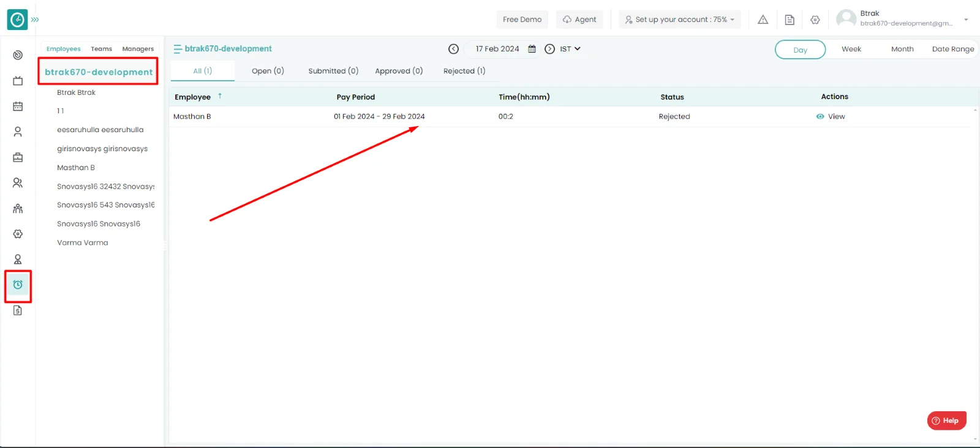Viewport: 980px width, 448px height.
Task: Select employee named 1 1
Action: point(60,111)
